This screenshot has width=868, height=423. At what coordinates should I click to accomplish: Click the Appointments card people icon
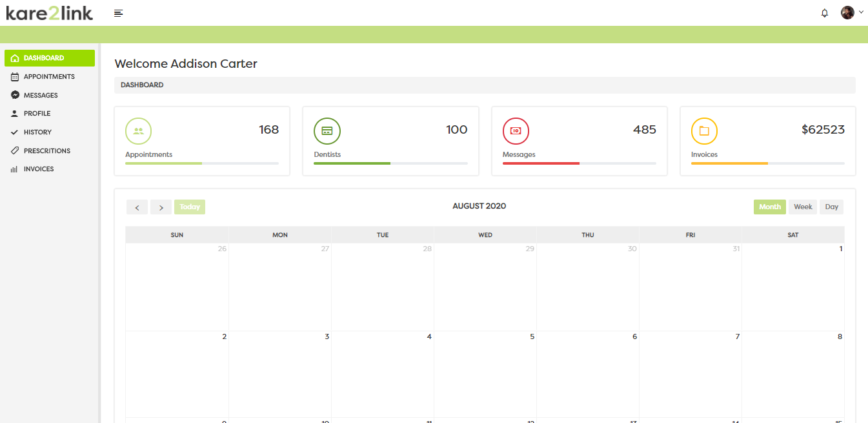click(x=138, y=131)
